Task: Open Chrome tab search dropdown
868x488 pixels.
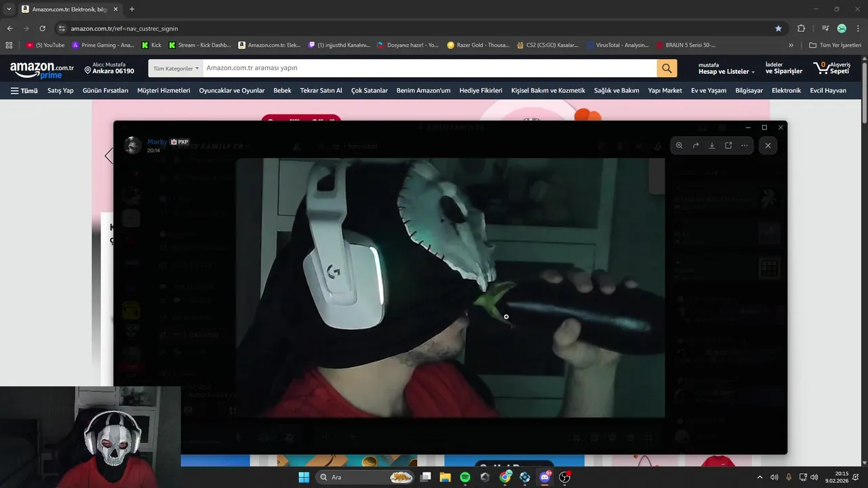Action: click(9, 9)
